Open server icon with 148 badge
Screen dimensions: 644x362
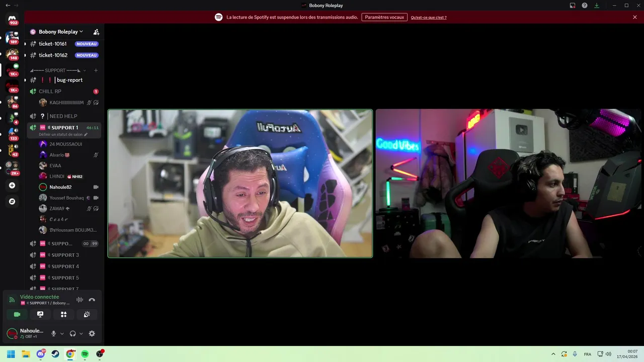tap(12, 53)
